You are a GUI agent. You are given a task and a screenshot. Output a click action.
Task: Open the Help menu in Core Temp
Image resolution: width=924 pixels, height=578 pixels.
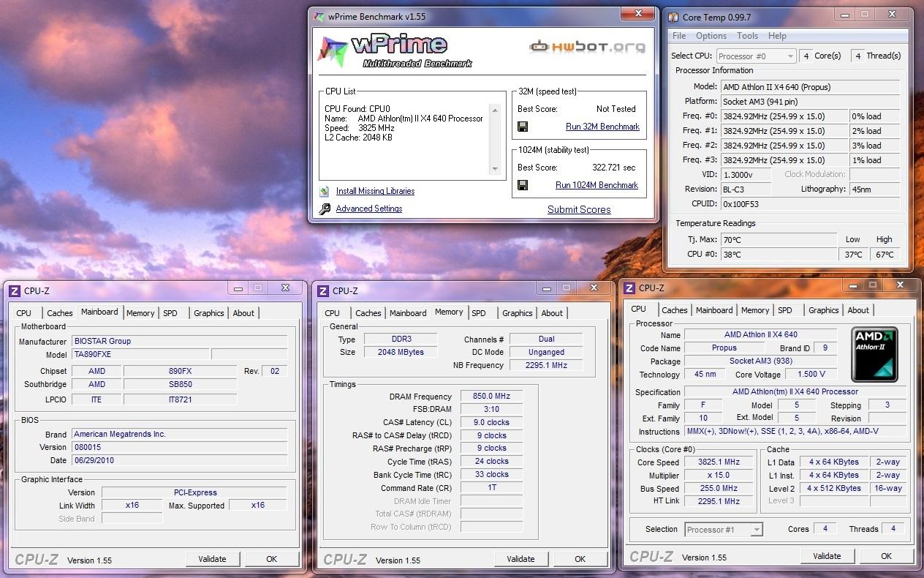[x=777, y=36]
